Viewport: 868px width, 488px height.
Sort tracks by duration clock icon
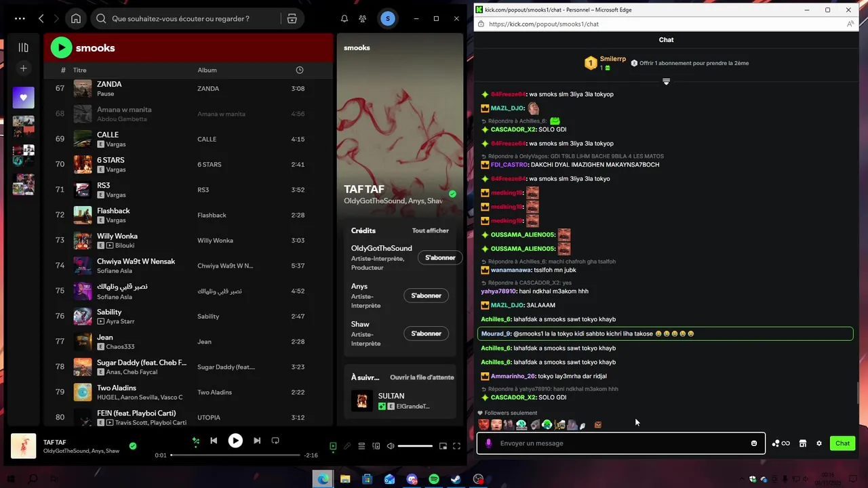click(300, 70)
